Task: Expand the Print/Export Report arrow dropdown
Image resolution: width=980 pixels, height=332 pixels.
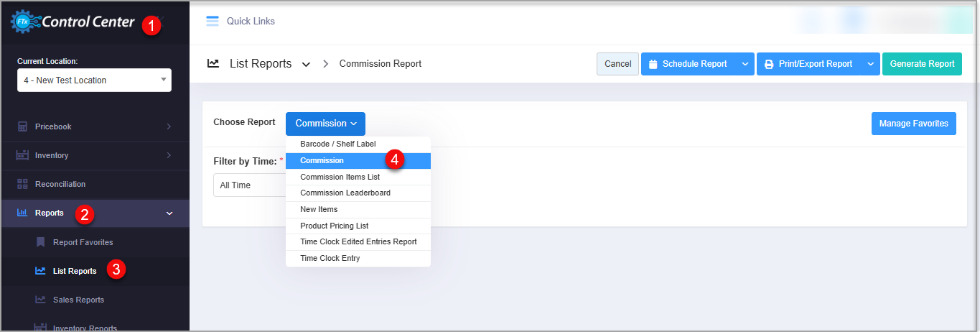Action: coord(870,64)
